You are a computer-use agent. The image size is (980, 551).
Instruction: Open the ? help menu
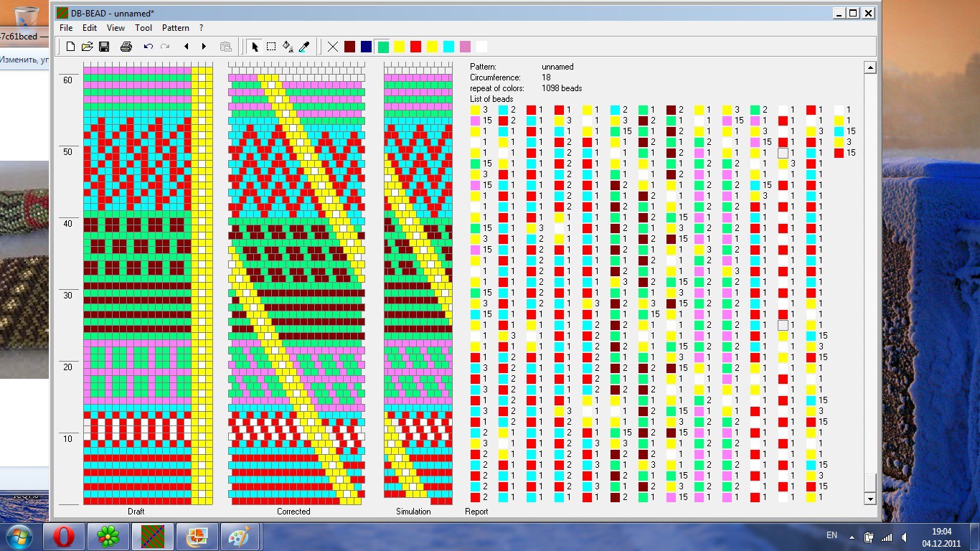point(202,28)
